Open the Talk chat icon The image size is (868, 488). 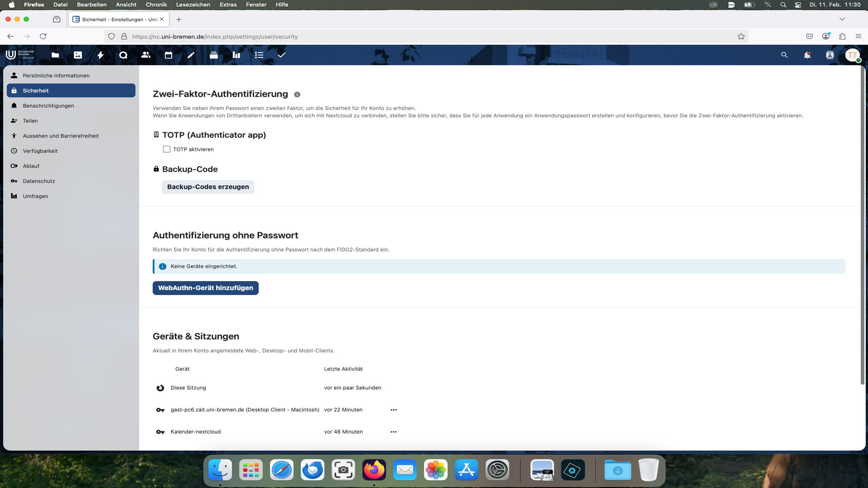pos(123,55)
